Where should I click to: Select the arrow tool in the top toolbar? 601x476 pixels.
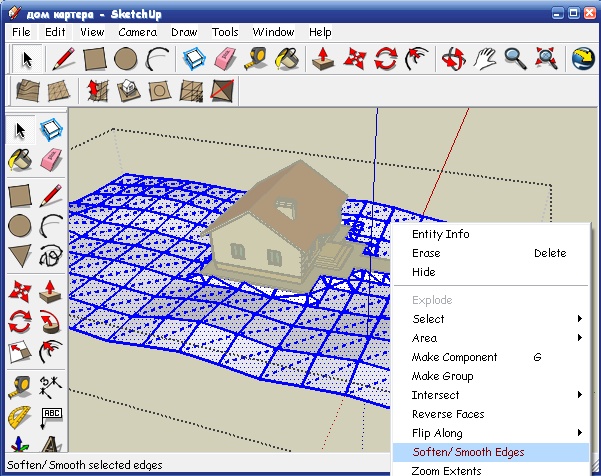tap(27, 59)
